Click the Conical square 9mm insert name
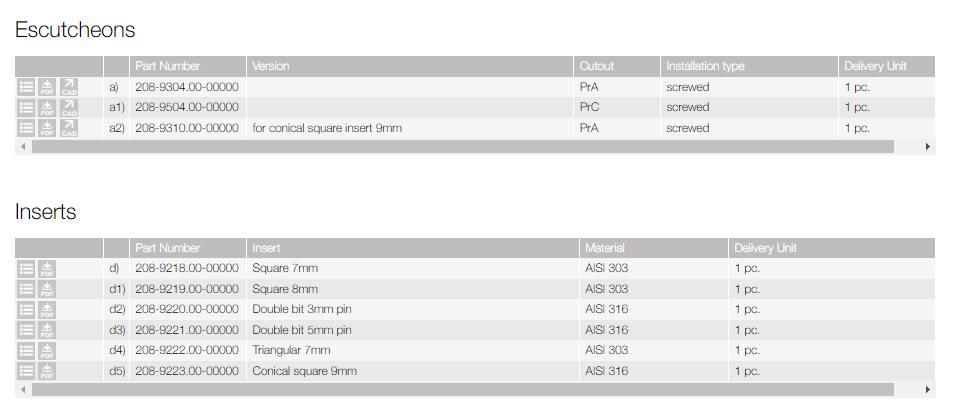The image size is (956, 417). pos(304,371)
